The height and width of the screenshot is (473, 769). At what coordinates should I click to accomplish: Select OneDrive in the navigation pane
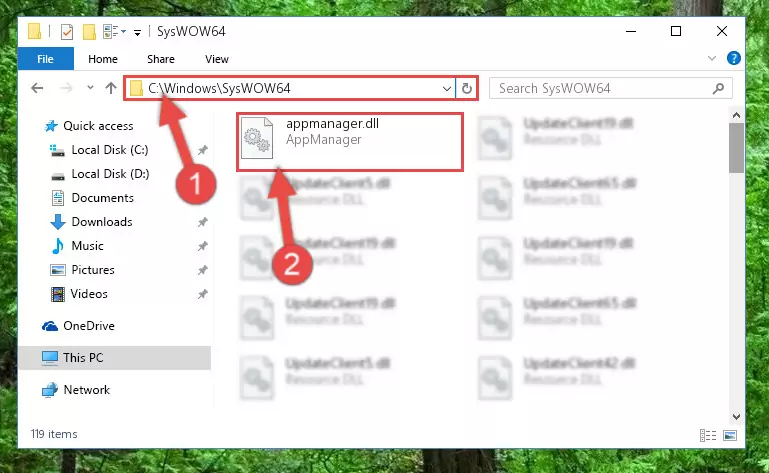[89, 326]
